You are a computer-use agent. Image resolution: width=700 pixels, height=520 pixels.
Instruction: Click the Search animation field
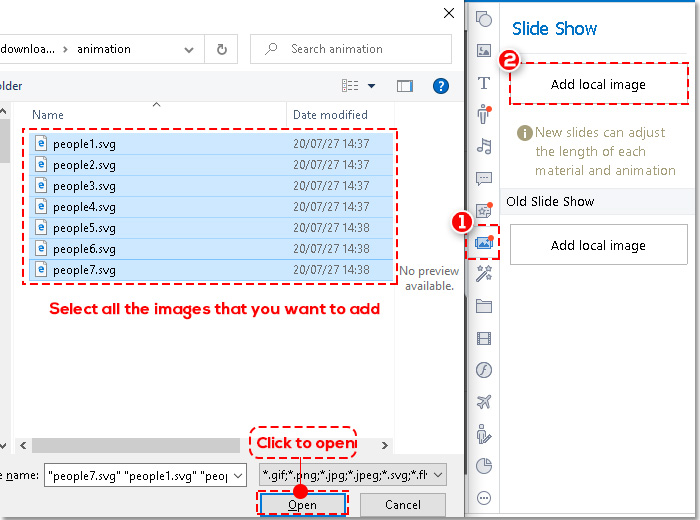[351, 49]
